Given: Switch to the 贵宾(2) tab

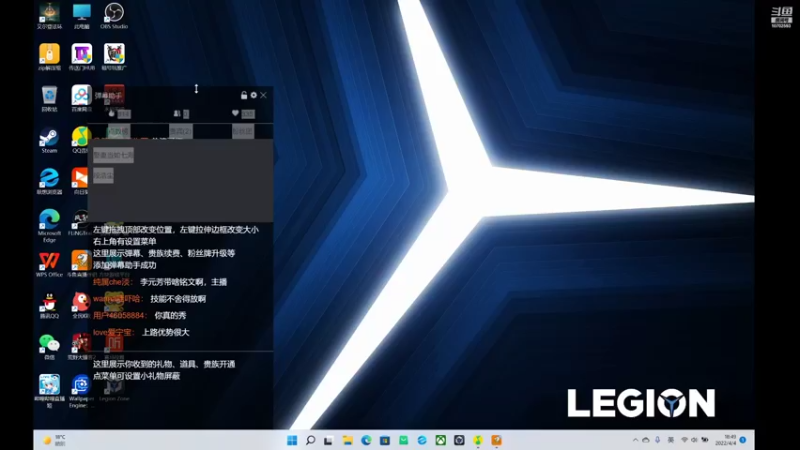Looking at the screenshot, I should [181, 132].
